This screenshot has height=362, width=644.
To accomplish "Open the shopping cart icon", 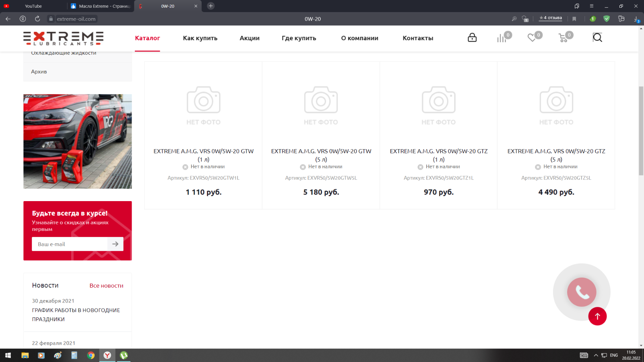I will coord(563,38).
